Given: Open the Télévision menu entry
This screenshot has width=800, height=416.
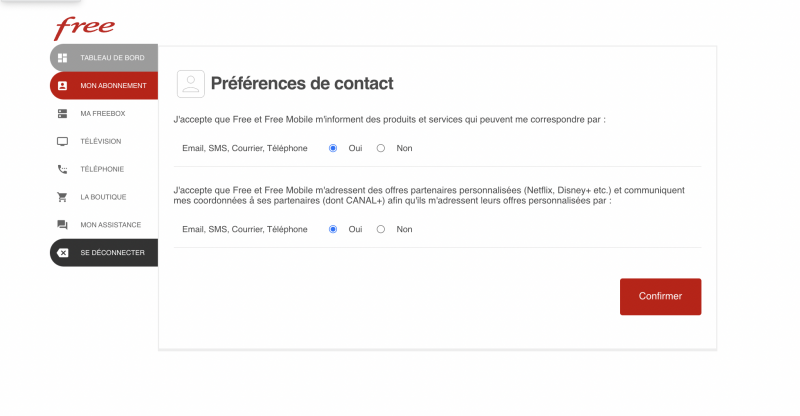Looking at the screenshot, I should 101,141.
